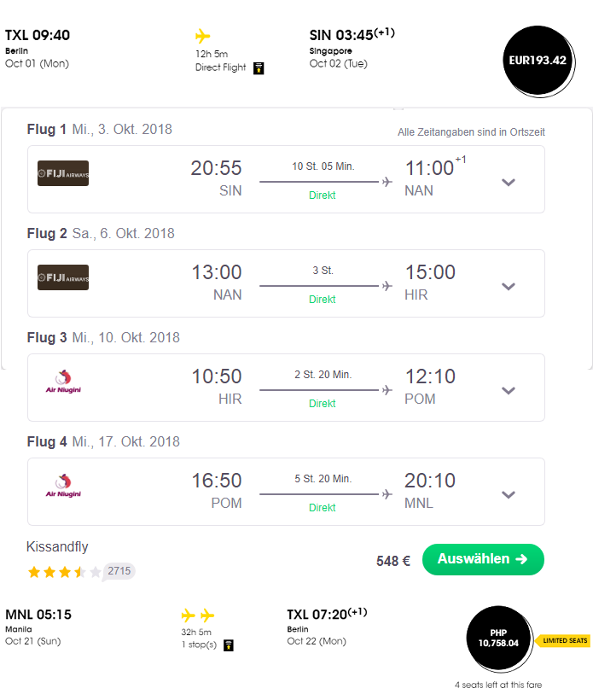Open the 2715 reviews count bubble
This screenshot has height=700, width=593.
pos(119,571)
